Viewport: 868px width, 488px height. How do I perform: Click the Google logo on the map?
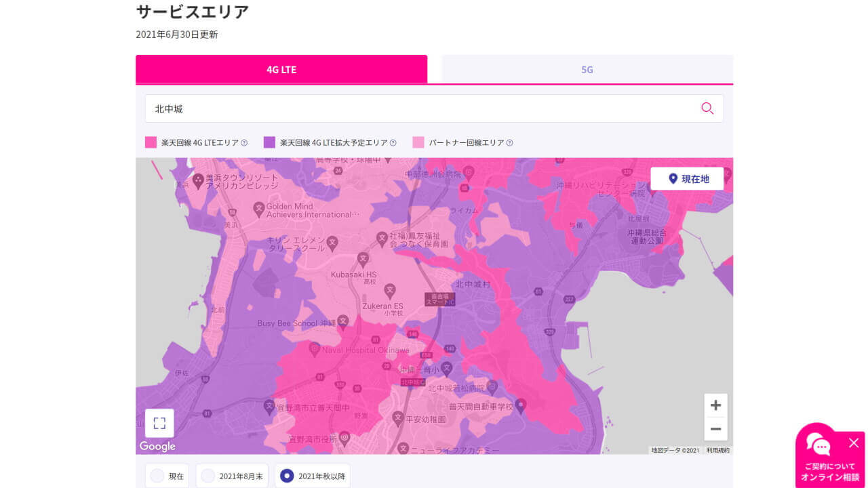[157, 446]
